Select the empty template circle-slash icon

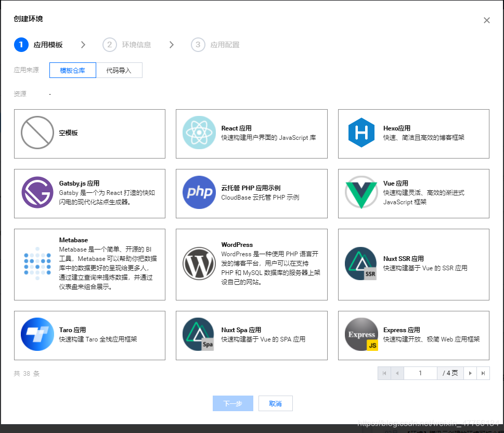pos(37,133)
